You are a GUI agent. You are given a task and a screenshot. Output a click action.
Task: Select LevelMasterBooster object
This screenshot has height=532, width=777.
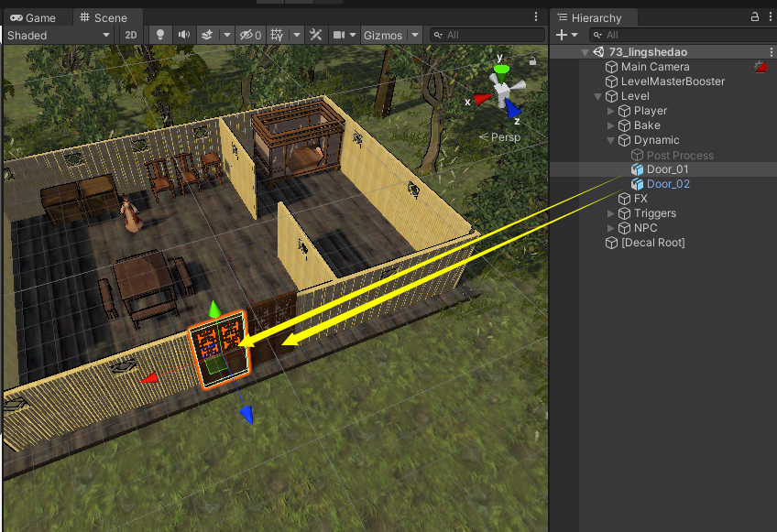pos(673,81)
